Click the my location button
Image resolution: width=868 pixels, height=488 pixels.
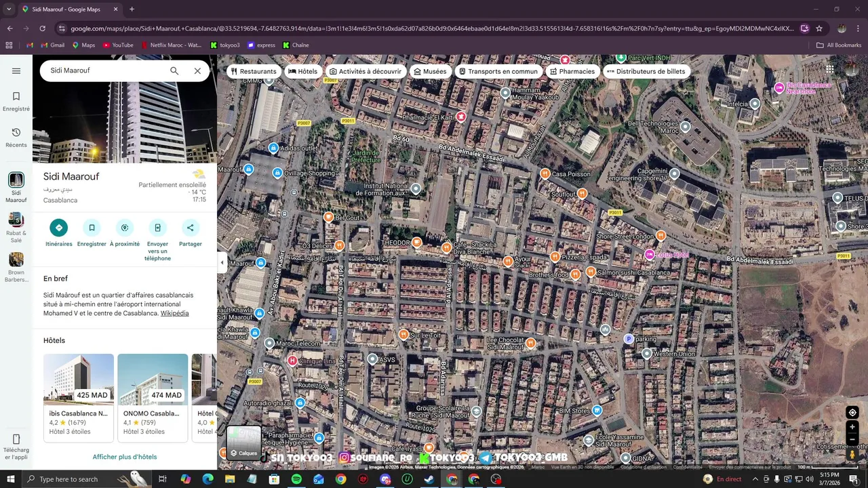(x=852, y=412)
